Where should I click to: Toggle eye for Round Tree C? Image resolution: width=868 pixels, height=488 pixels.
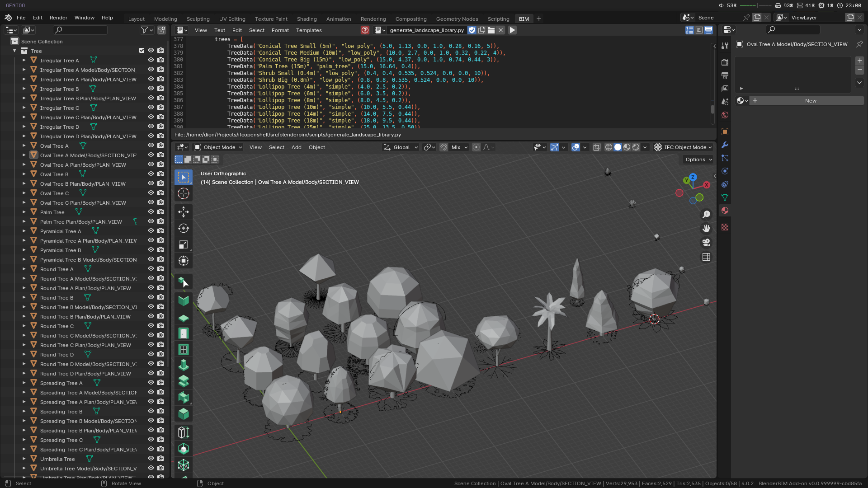click(x=151, y=326)
